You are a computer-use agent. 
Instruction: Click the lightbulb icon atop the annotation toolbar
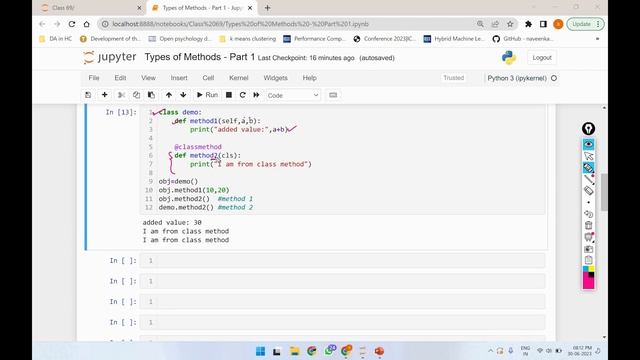click(588, 129)
